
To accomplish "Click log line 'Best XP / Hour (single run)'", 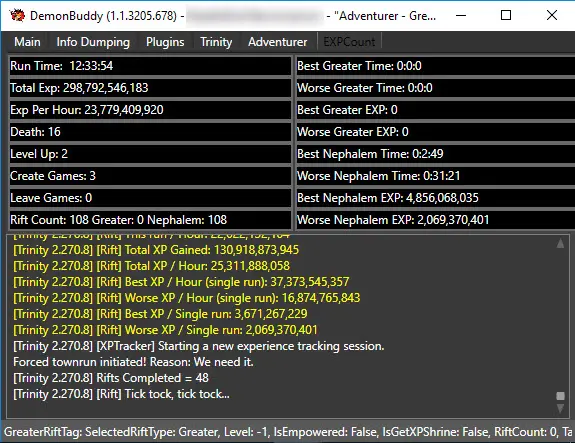I will click(x=181, y=282).
